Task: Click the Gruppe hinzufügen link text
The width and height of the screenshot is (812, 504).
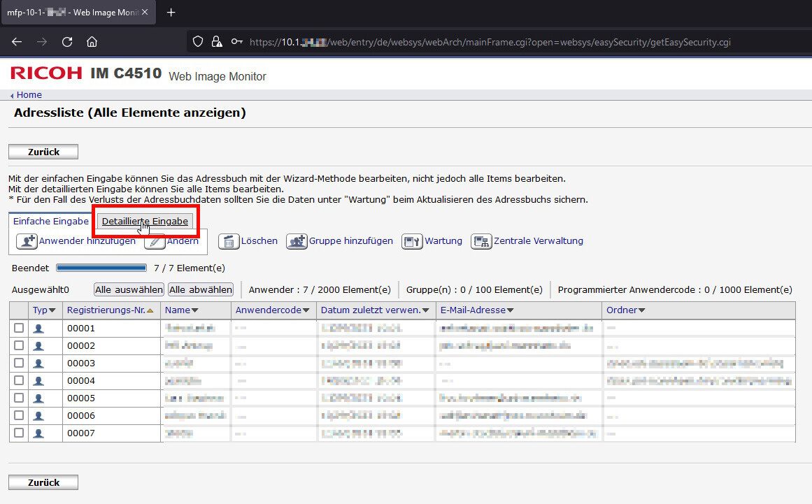Action: pos(351,240)
